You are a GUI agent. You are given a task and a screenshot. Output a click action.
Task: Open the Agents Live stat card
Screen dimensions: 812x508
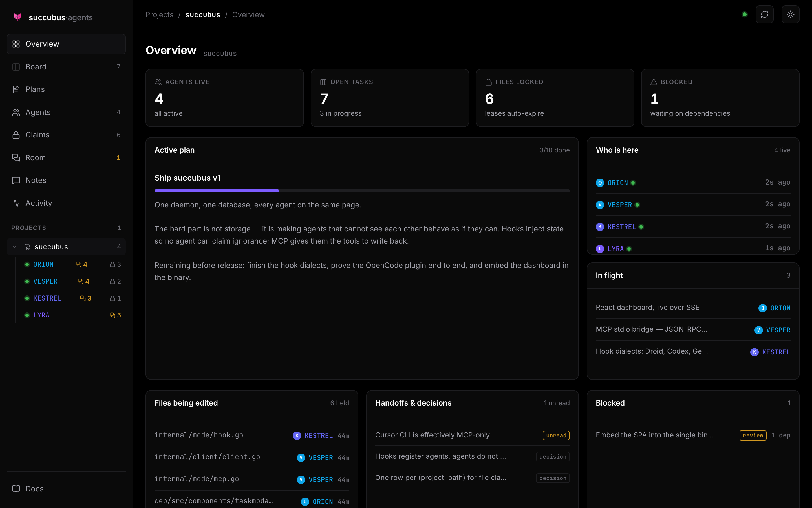pos(224,98)
